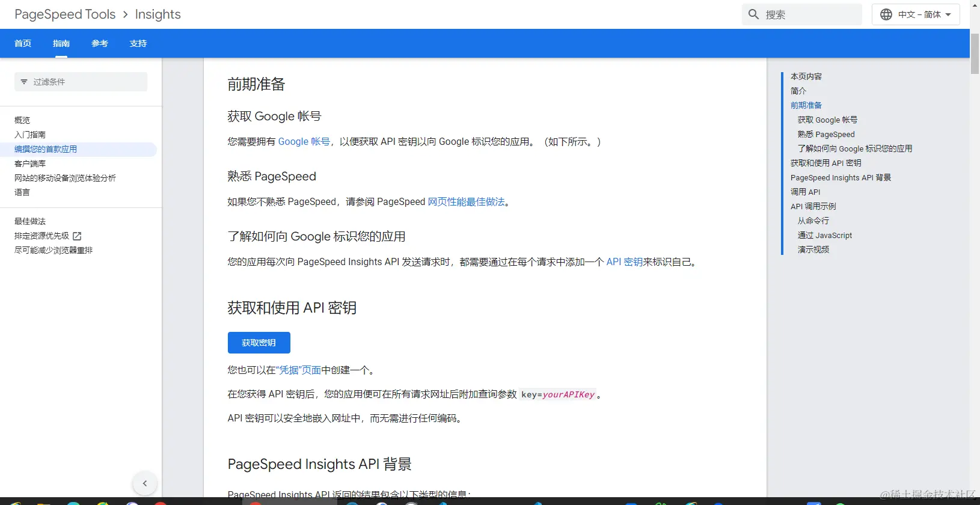Jump to PageSpeed Insights API 背景 in contents
Viewport: 980px width, 505px height.
pos(841,177)
